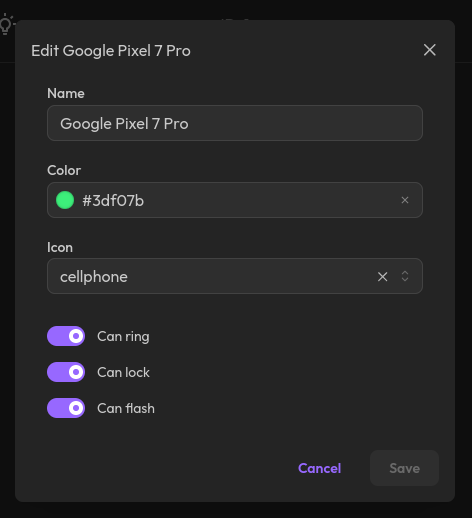
Task: Click the Can flash label text
Action: click(x=126, y=408)
